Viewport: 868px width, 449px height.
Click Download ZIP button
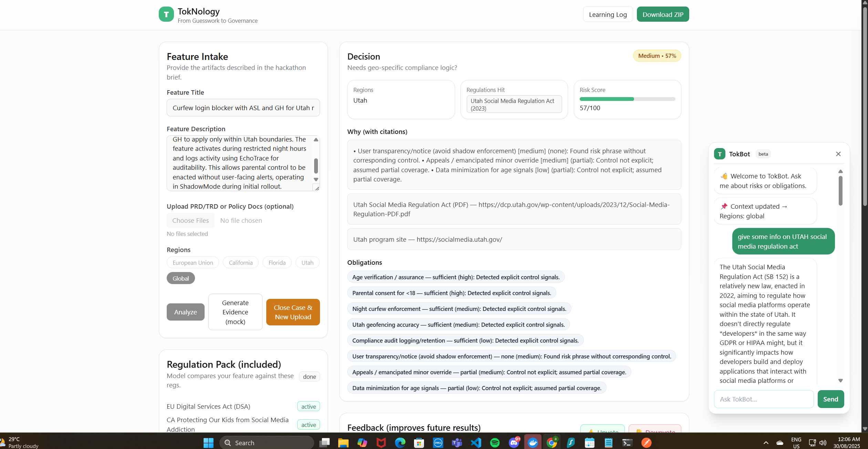(x=662, y=14)
